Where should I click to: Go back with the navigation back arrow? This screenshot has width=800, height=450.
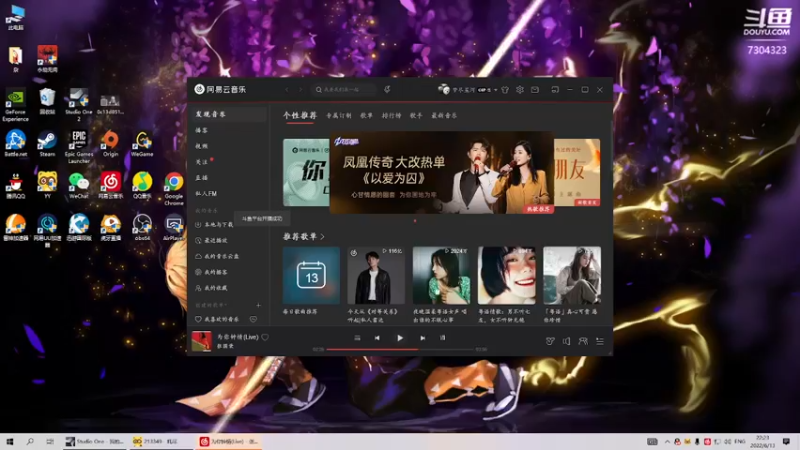(287, 90)
